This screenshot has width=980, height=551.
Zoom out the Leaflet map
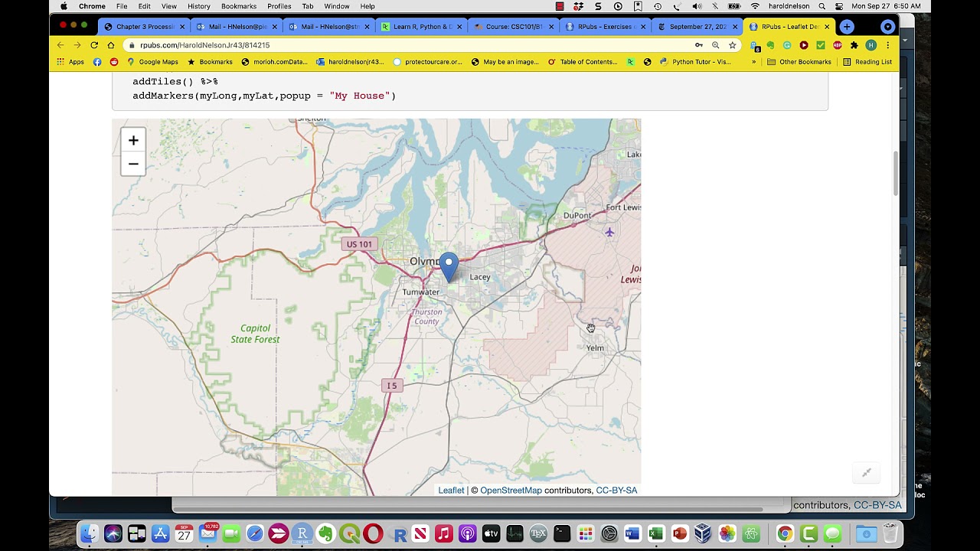(133, 163)
